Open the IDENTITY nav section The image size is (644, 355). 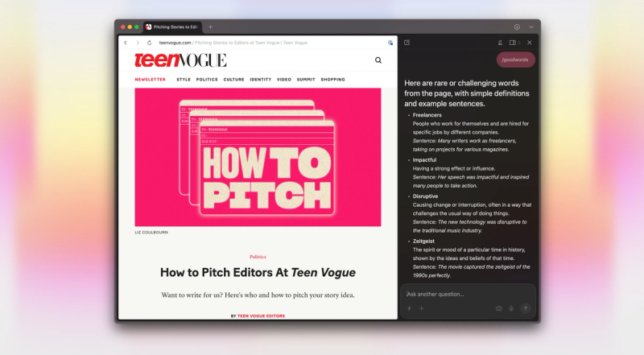click(x=260, y=80)
